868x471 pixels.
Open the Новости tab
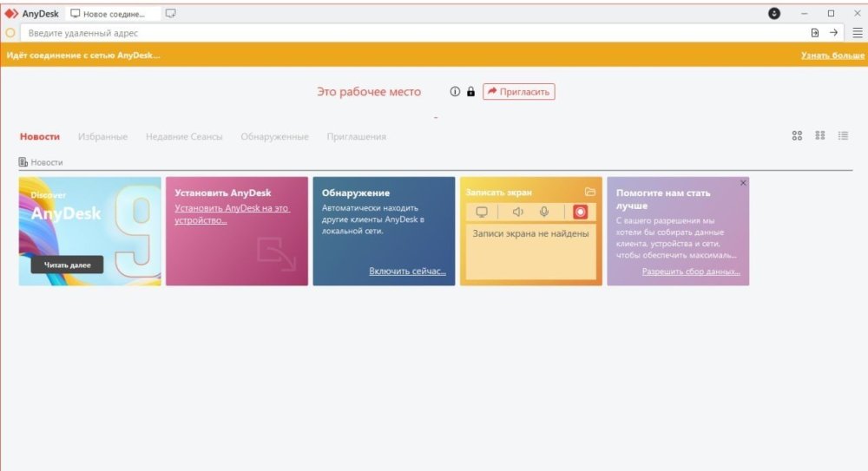tap(40, 137)
